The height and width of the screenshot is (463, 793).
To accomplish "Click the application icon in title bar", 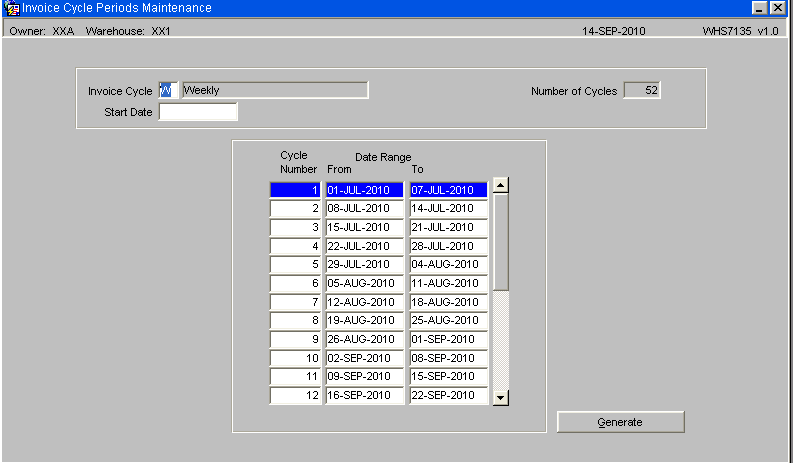I will (11, 8).
